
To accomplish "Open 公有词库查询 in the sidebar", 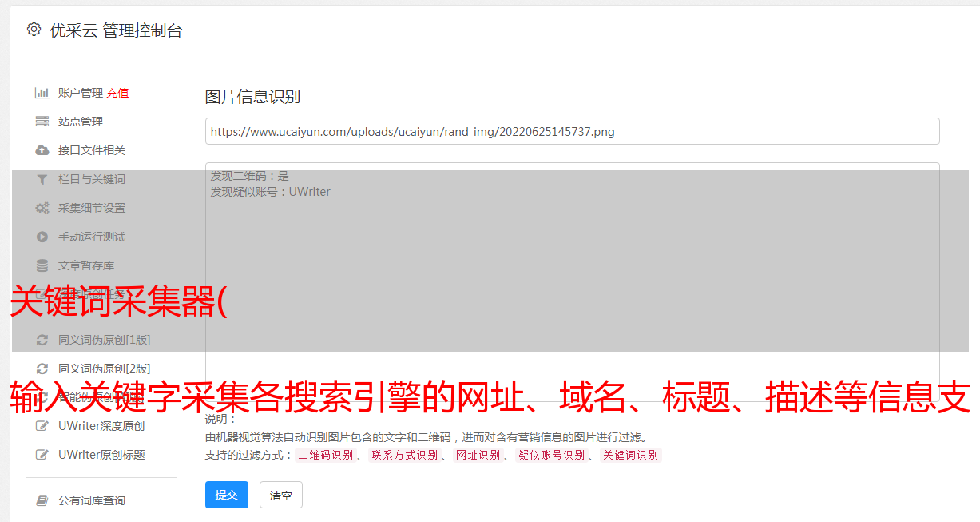I will tap(92, 500).
